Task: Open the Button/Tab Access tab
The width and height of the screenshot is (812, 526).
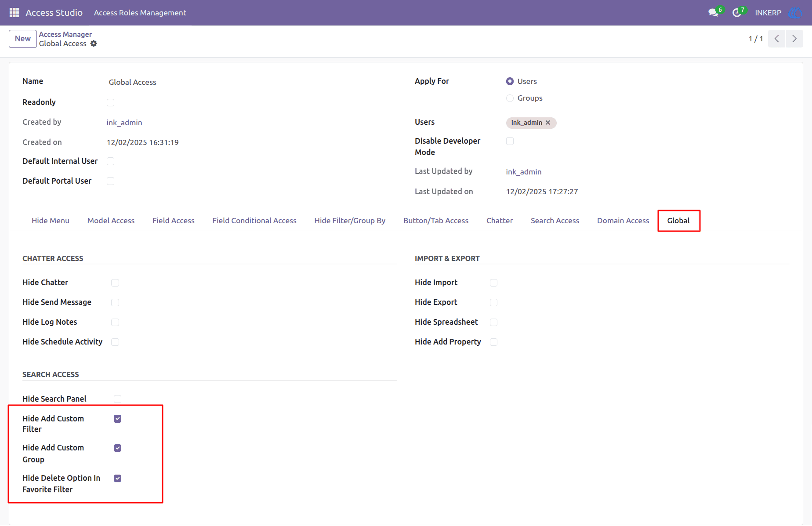Action: coord(436,221)
